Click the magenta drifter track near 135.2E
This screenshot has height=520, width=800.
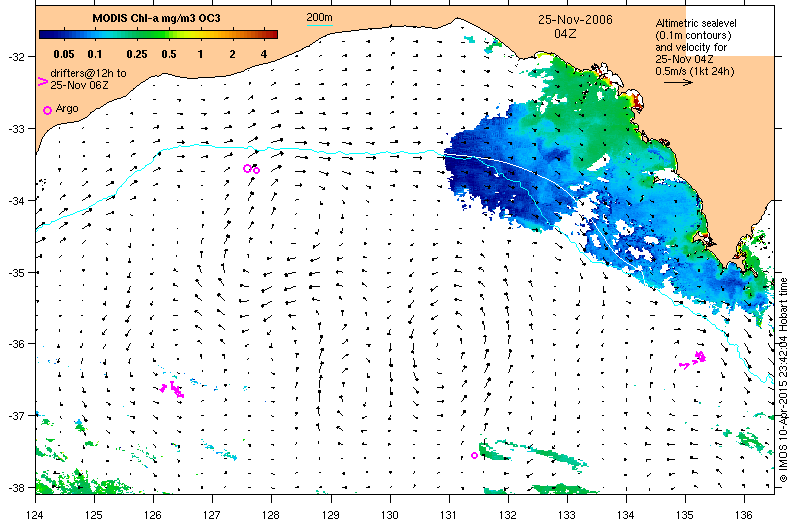(693, 359)
